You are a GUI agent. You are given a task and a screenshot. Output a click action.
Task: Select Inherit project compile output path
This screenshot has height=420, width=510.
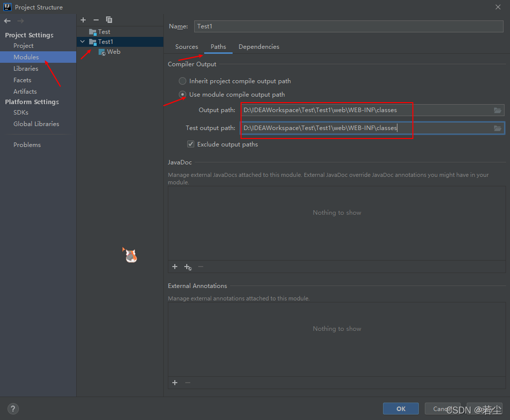182,81
